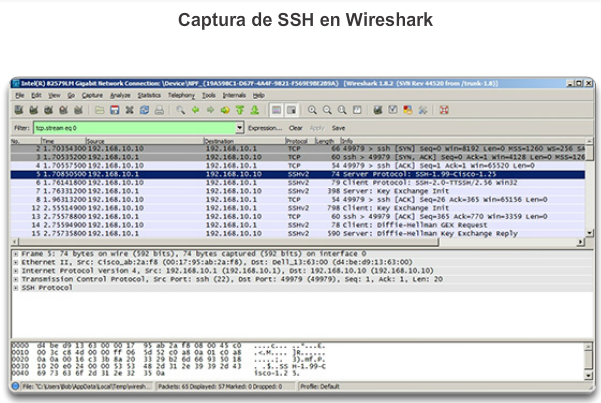
Task: Select packet 12 Client: Key Exchange Init
Action: point(298,208)
